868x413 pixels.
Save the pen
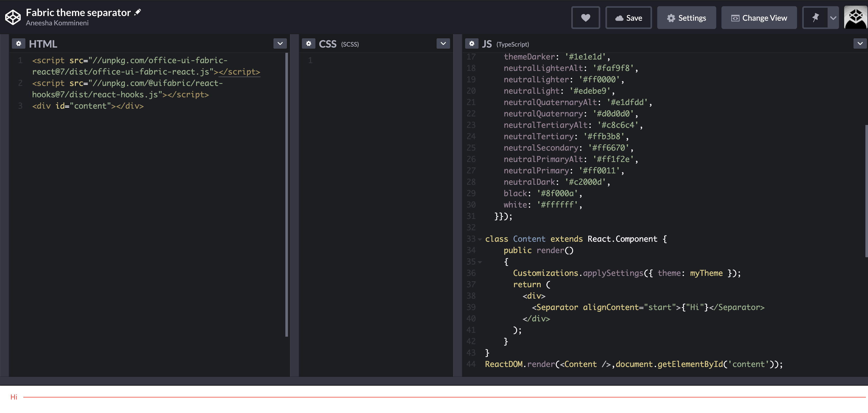pos(628,18)
